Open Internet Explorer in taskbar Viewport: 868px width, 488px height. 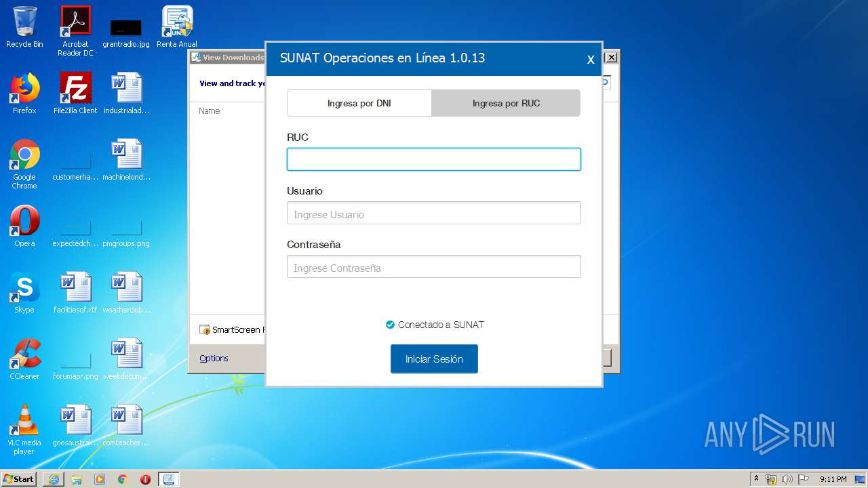54,479
